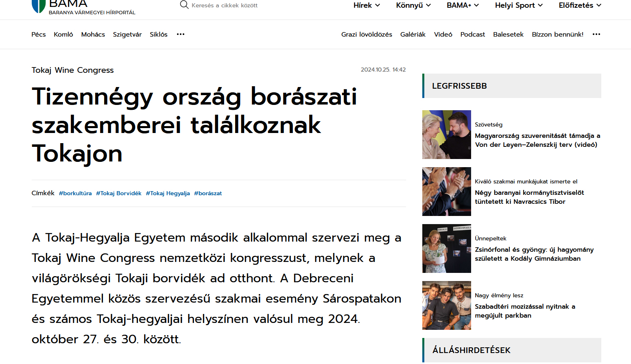This screenshot has width=631, height=364.
Task: Open the Mohács section
Action: [x=93, y=35]
